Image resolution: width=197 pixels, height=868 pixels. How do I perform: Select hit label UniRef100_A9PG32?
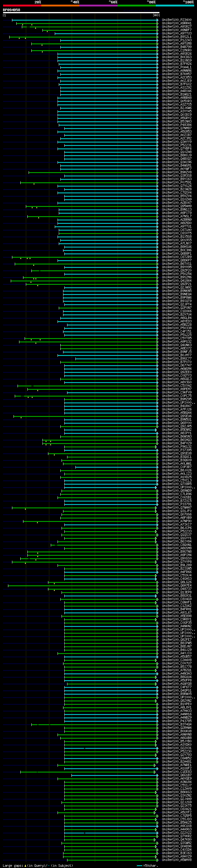click(176, 342)
